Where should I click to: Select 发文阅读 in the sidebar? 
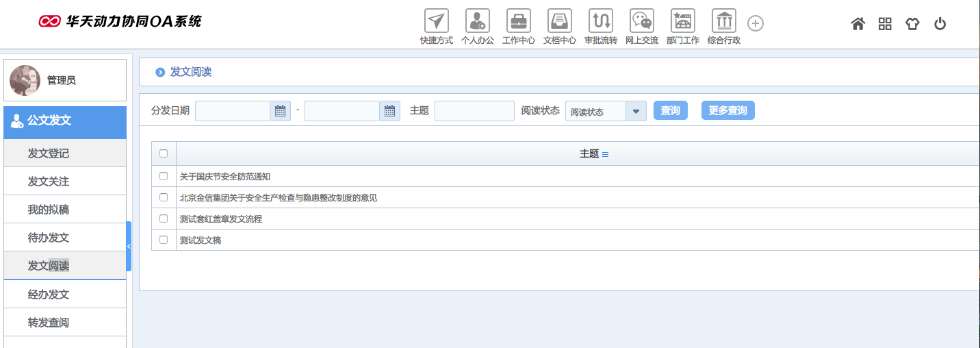point(65,266)
